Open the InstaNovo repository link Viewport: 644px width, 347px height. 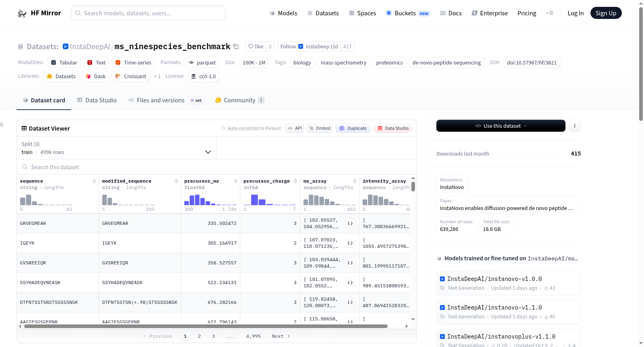coord(452,184)
